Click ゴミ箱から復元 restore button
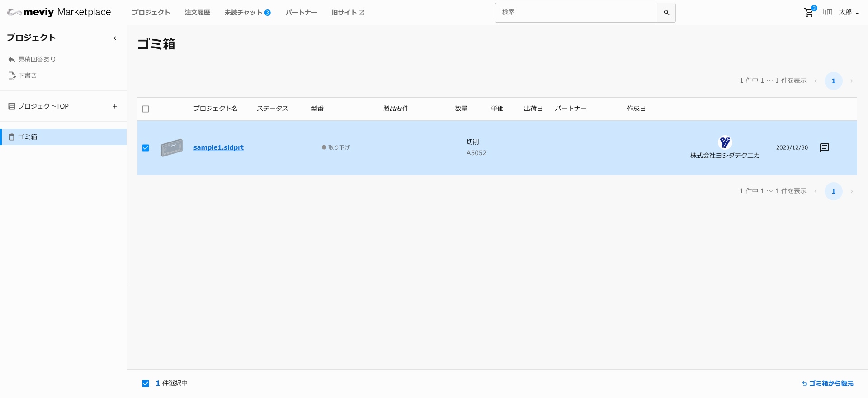 (x=828, y=384)
